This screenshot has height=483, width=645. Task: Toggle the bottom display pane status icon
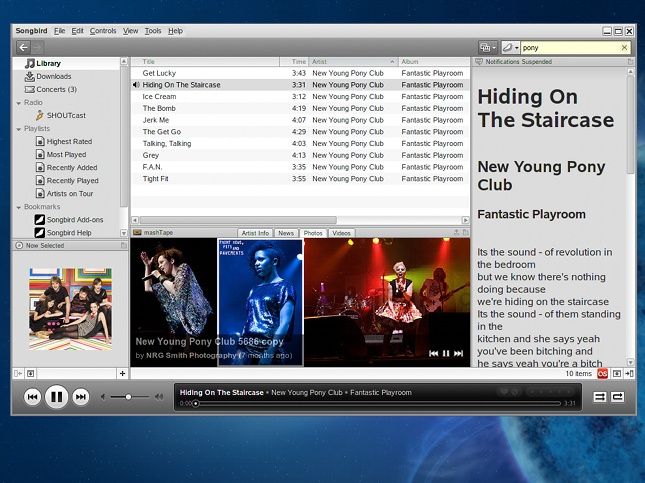(x=616, y=374)
